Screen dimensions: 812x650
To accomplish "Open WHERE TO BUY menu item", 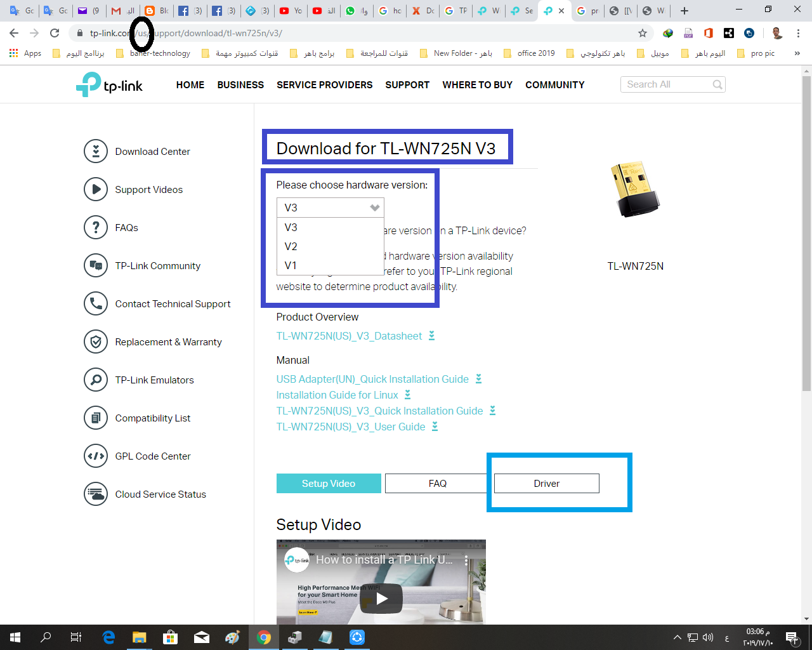I will [478, 84].
